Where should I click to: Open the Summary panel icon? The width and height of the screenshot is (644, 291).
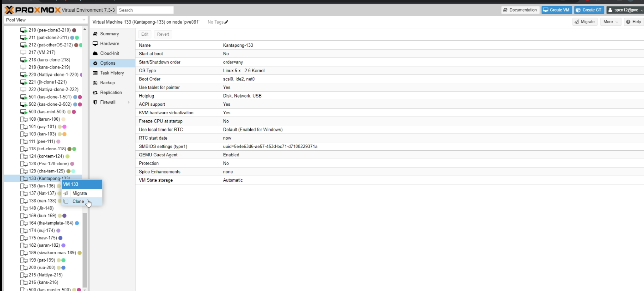click(95, 34)
